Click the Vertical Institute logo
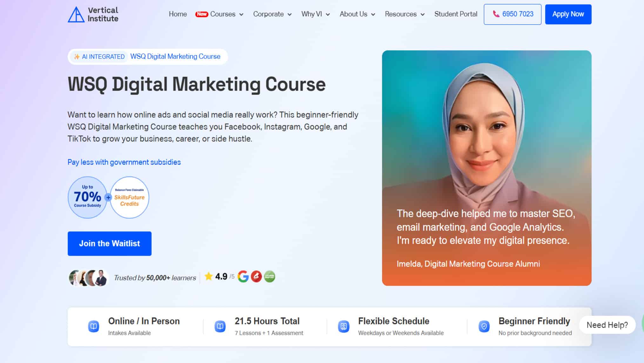Screen dimensions: 644x363 pyautogui.click(x=93, y=14)
